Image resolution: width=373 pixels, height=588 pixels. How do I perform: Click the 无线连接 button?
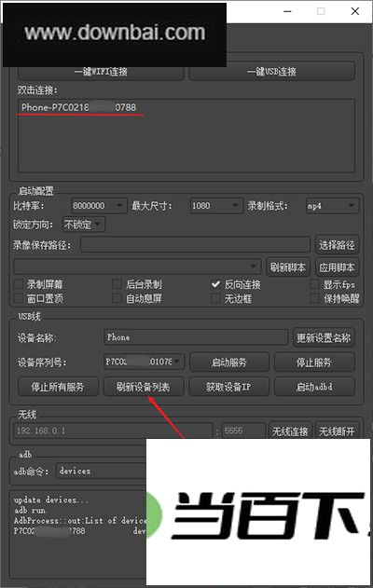click(290, 431)
